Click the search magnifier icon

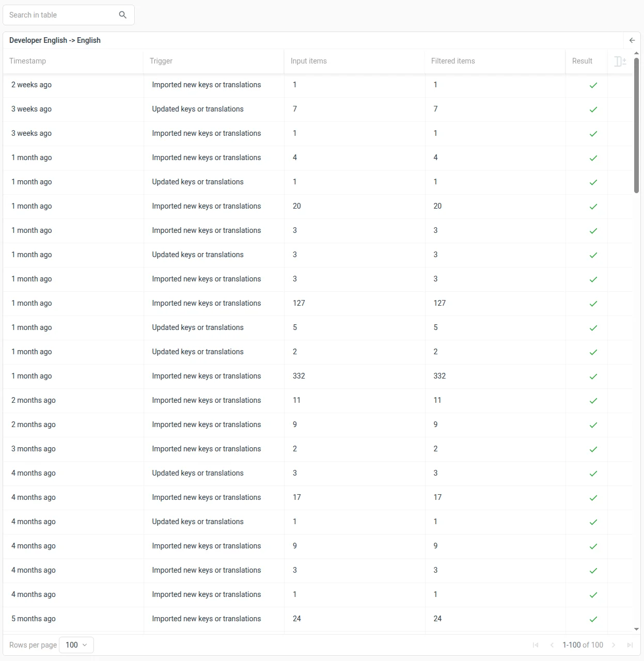point(122,15)
